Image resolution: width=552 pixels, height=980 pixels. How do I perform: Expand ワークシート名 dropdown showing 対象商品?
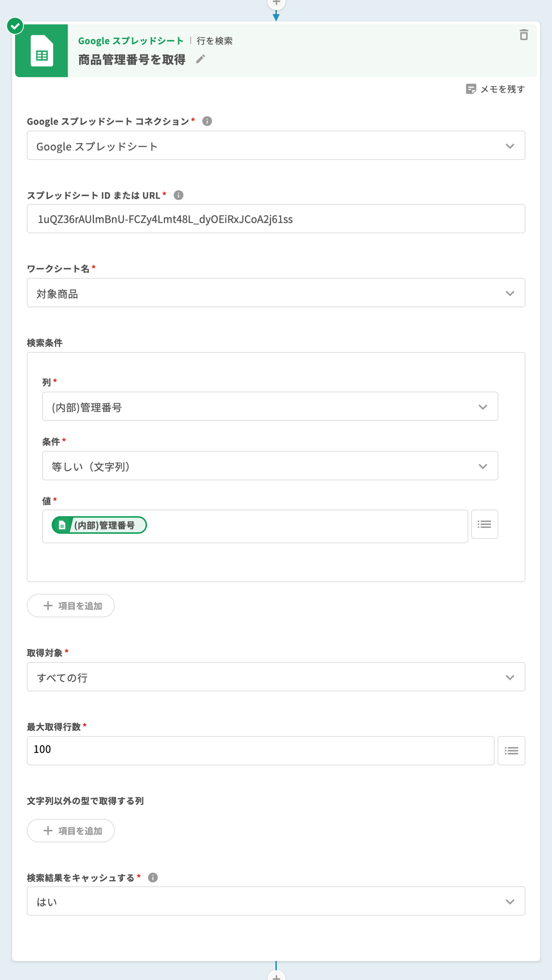[x=276, y=293]
